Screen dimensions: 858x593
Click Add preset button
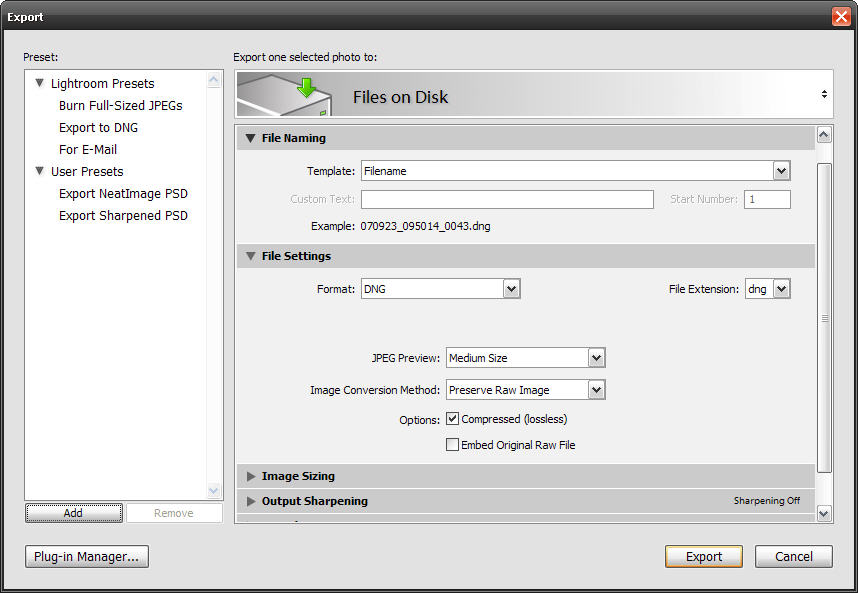pyautogui.click(x=74, y=513)
